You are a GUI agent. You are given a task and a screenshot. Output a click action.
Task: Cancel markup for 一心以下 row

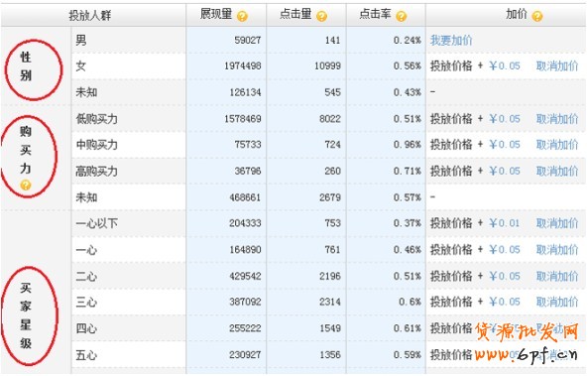(557, 223)
